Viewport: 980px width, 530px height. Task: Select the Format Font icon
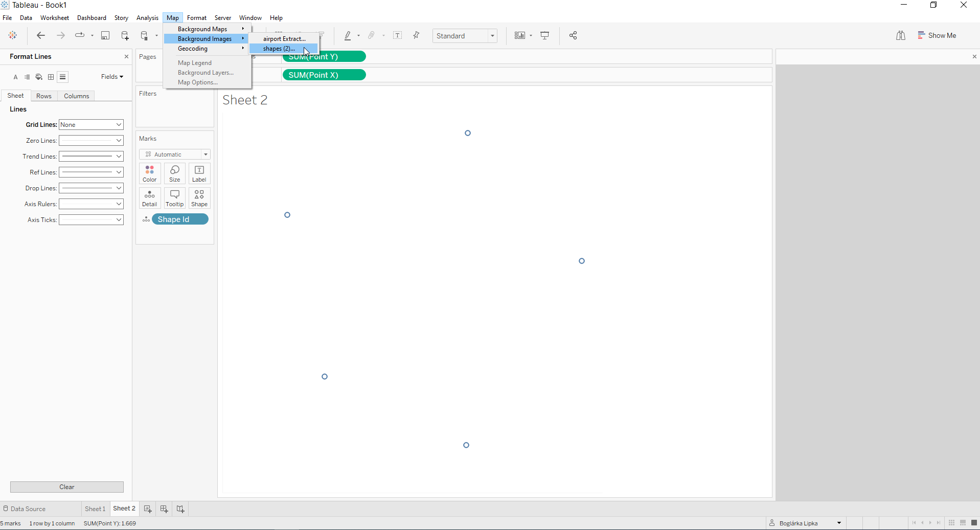pos(16,77)
